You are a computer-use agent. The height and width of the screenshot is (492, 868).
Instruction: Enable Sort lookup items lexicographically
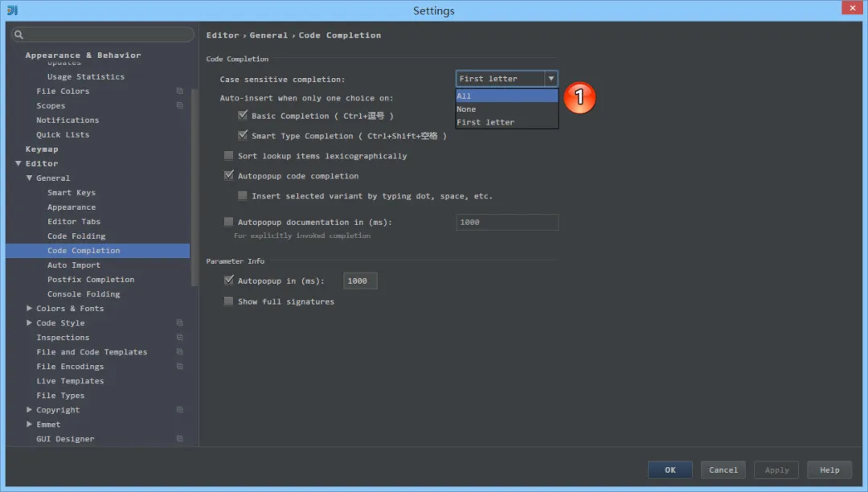pos(228,156)
